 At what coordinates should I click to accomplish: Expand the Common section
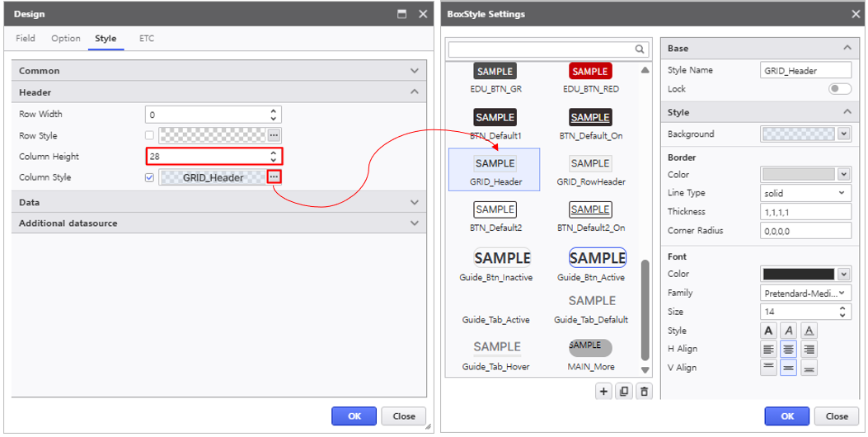414,71
